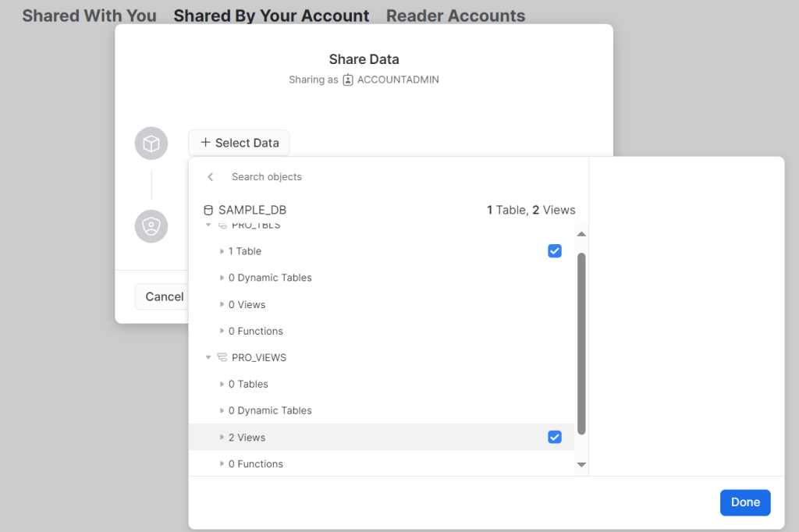The width and height of the screenshot is (799, 532).
Task: Uncheck the 2 Views checkbox
Action: tap(554, 437)
